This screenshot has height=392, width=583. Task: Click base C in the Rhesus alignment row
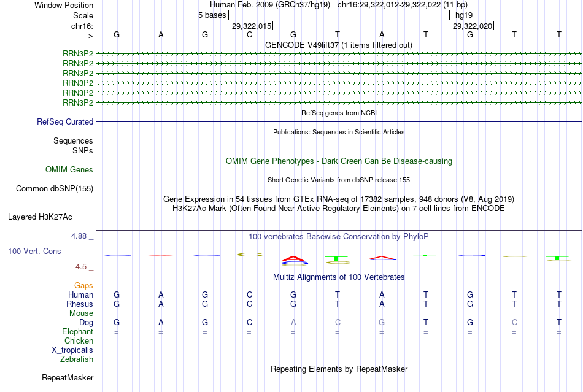249,304
